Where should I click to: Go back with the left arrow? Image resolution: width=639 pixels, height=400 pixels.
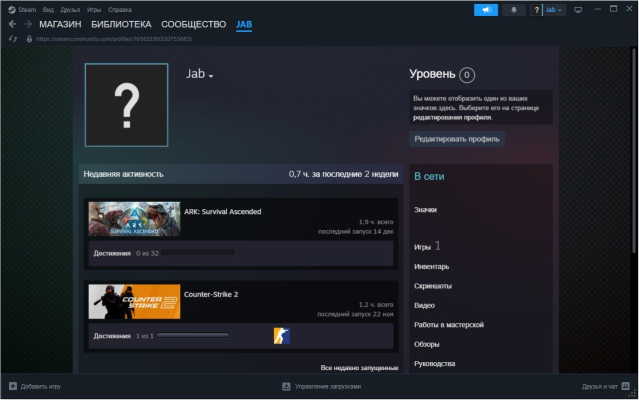coord(13,23)
